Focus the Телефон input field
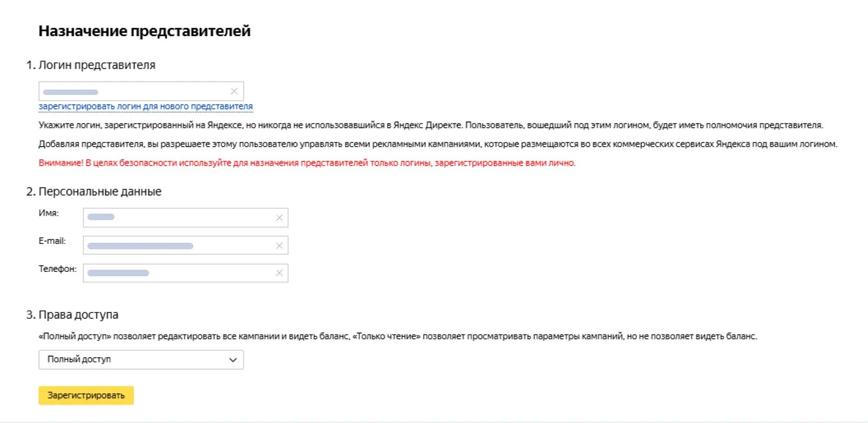Screen dimensions: 868x423 pyautogui.click(x=185, y=273)
